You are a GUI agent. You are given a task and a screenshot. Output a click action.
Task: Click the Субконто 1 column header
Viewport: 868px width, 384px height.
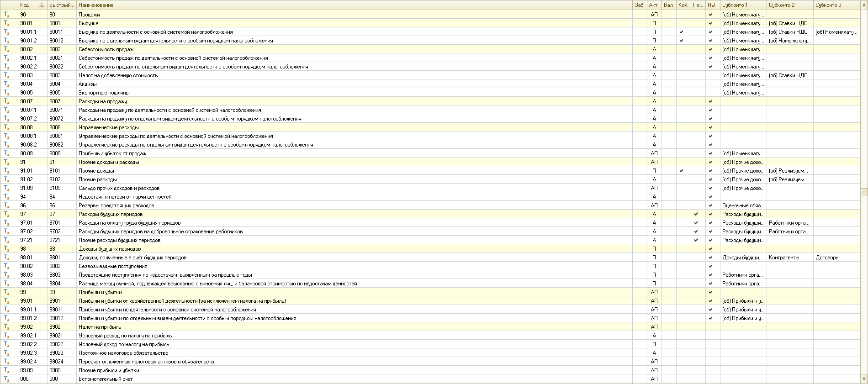click(735, 5)
